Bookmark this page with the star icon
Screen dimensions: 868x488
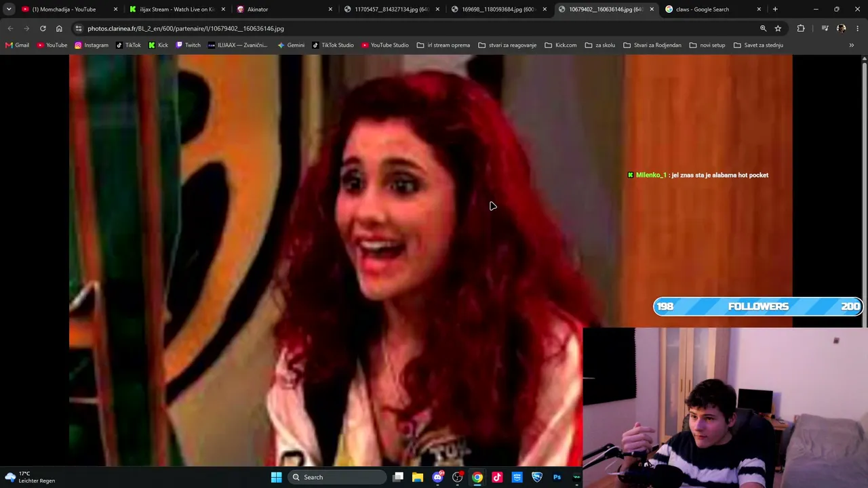pos(778,28)
